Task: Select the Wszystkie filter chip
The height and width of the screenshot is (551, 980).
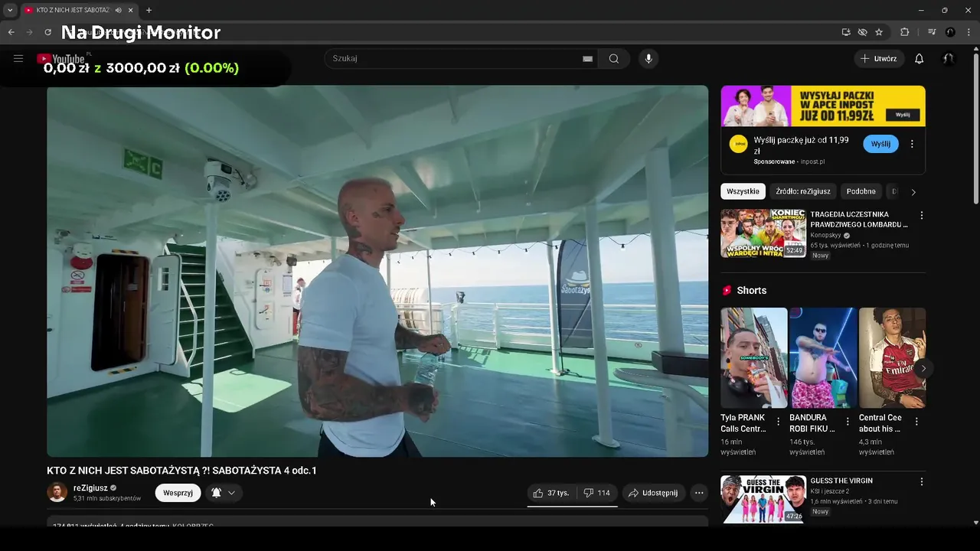Action: coord(743,191)
